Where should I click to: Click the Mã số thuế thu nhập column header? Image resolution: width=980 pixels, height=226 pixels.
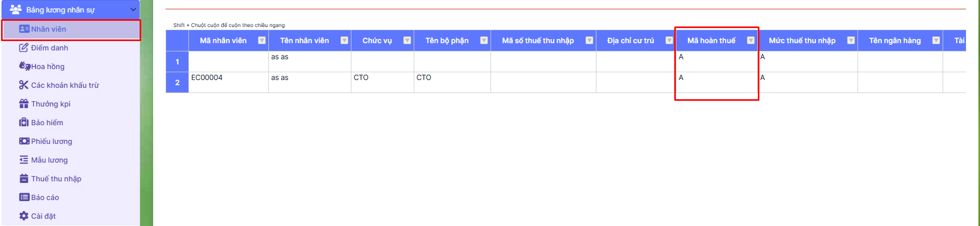click(538, 41)
